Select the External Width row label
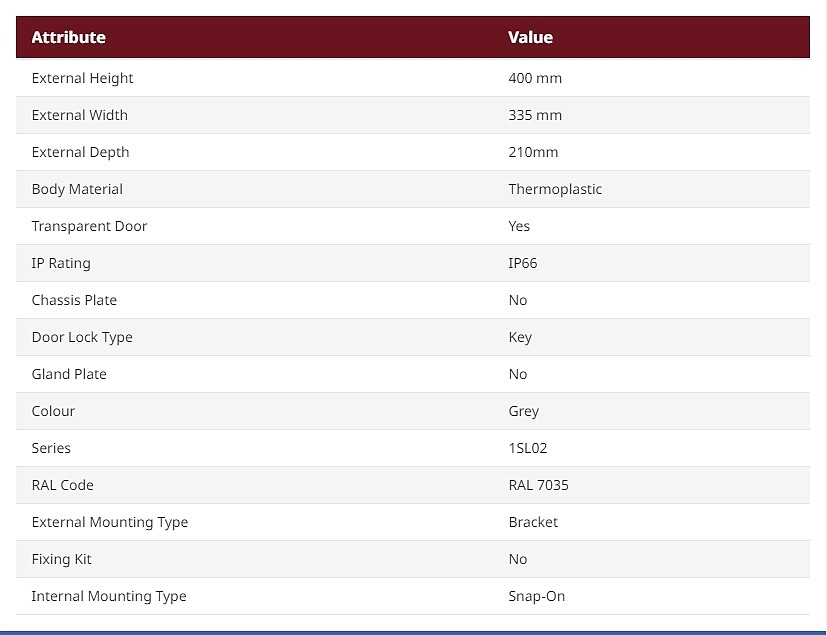This screenshot has width=827, height=635. 80,115
